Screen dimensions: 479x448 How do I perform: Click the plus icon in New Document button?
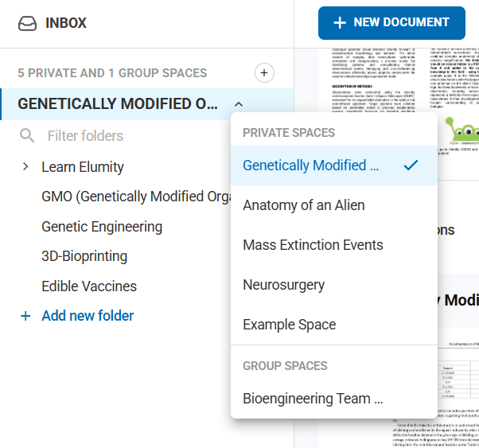[340, 22]
